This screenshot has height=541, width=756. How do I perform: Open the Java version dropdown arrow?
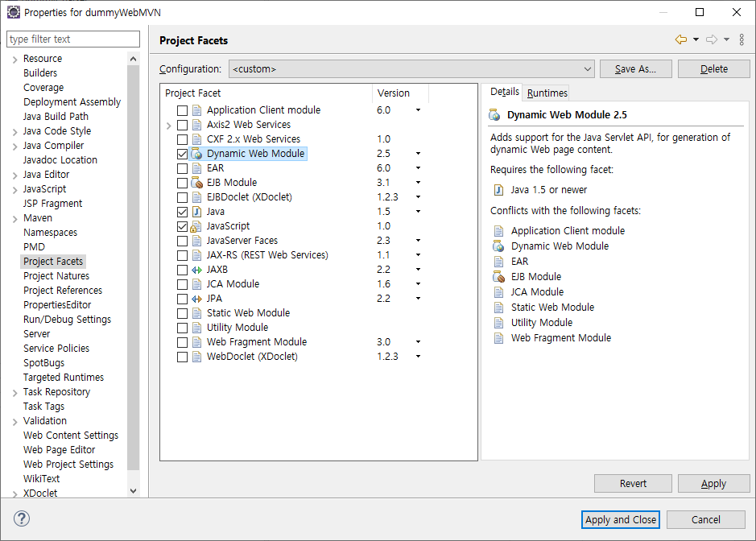pyautogui.click(x=418, y=212)
